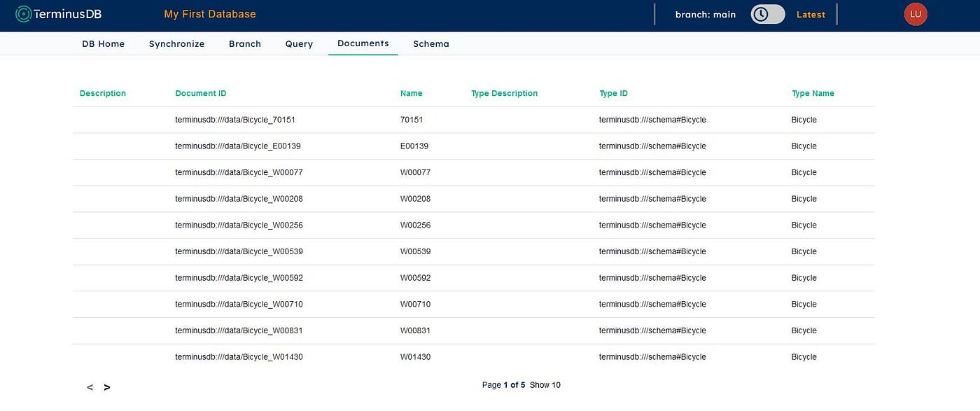The image size is (980, 411).
Task: Go to the DB Home tab
Action: click(103, 43)
